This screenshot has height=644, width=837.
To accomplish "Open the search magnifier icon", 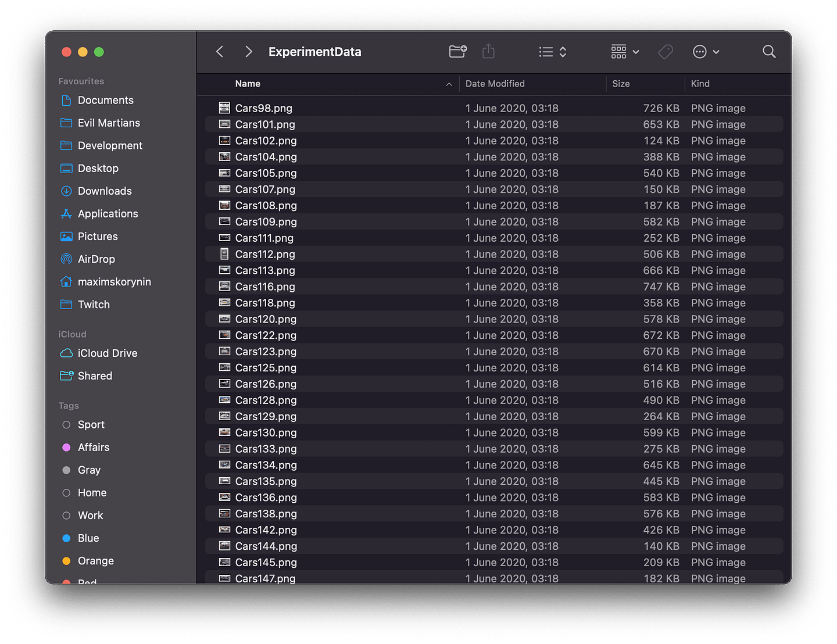I will tap(769, 52).
